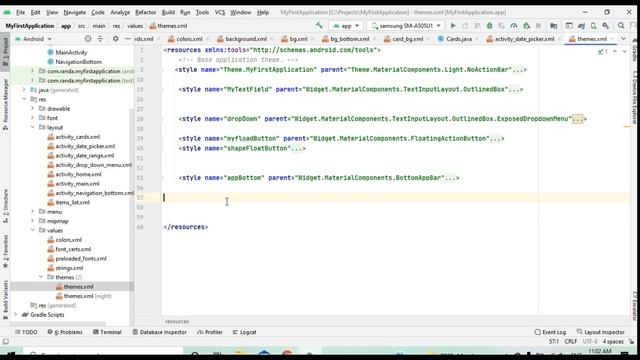
Task: Open the Problems tool window
Action: pyautogui.click(x=65, y=332)
